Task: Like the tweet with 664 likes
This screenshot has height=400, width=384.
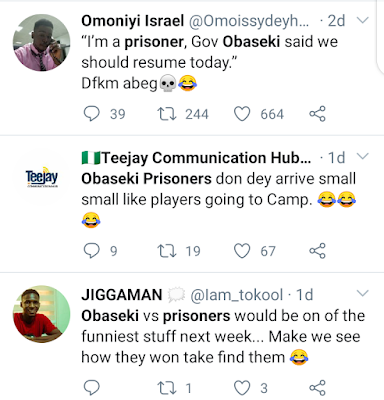Action: 242,114
